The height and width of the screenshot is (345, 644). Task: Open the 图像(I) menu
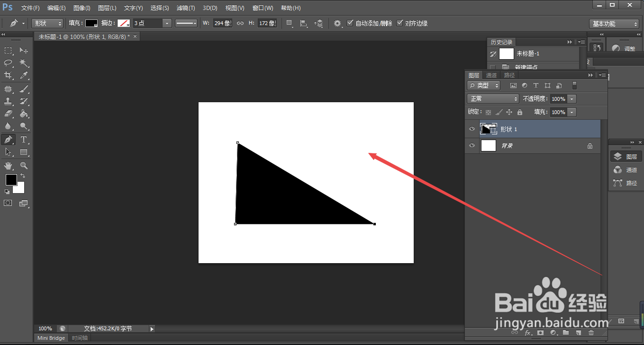point(82,8)
